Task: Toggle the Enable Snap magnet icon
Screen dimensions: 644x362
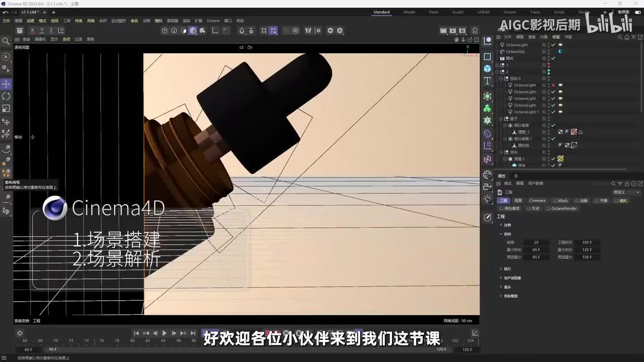Action: [x=242, y=31]
